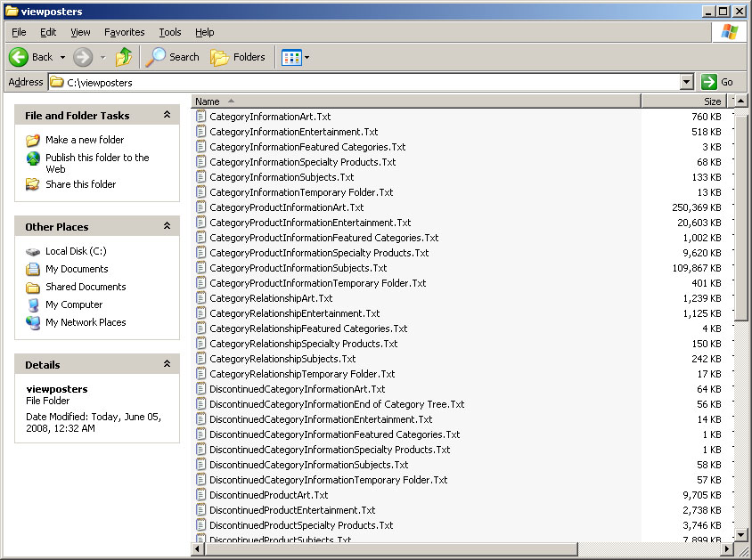Open Forward history dropdown arrow

(102, 58)
